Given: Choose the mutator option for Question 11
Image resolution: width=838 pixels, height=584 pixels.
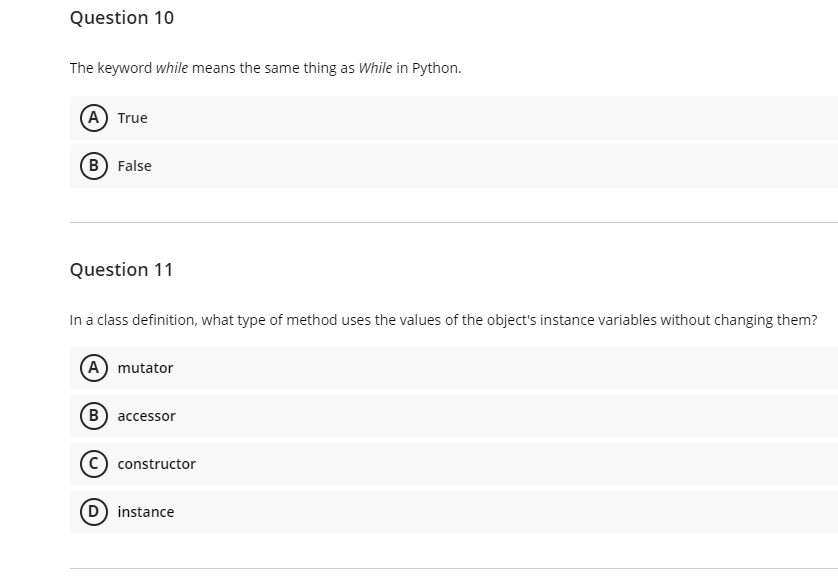Looking at the screenshot, I should coord(145,368).
